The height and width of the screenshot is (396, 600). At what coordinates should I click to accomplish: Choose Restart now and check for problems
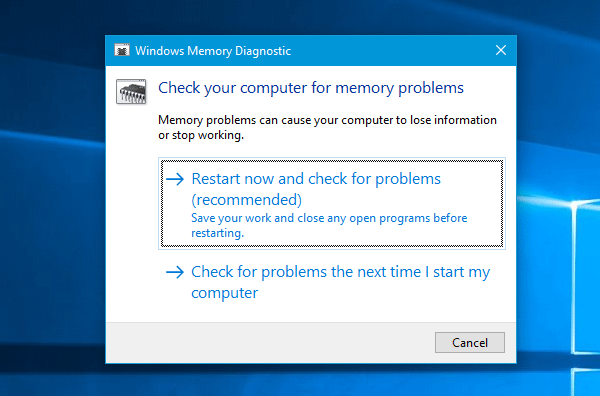[x=332, y=204]
